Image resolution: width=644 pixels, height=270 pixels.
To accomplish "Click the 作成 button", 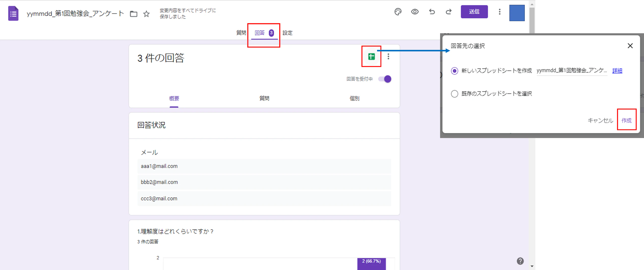I will tap(626, 120).
